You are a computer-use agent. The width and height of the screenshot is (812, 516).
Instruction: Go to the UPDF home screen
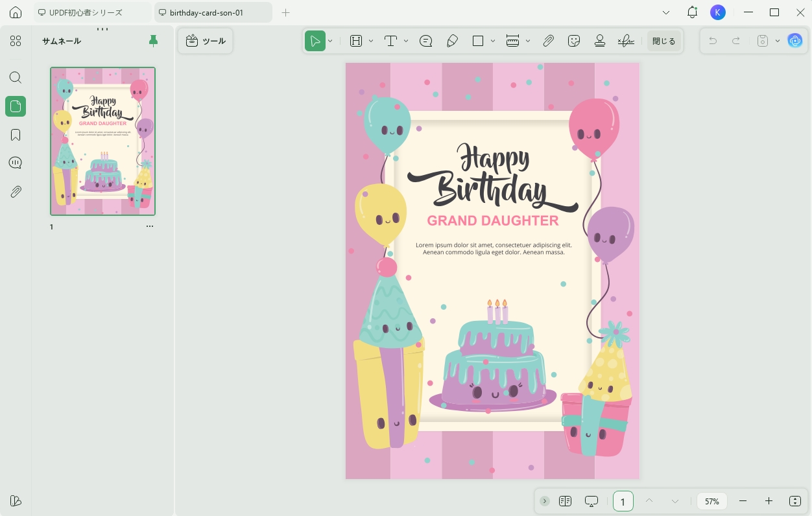coord(16,12)
